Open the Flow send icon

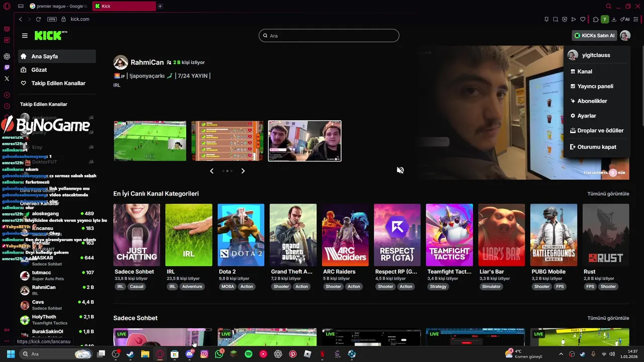point(574,19)
